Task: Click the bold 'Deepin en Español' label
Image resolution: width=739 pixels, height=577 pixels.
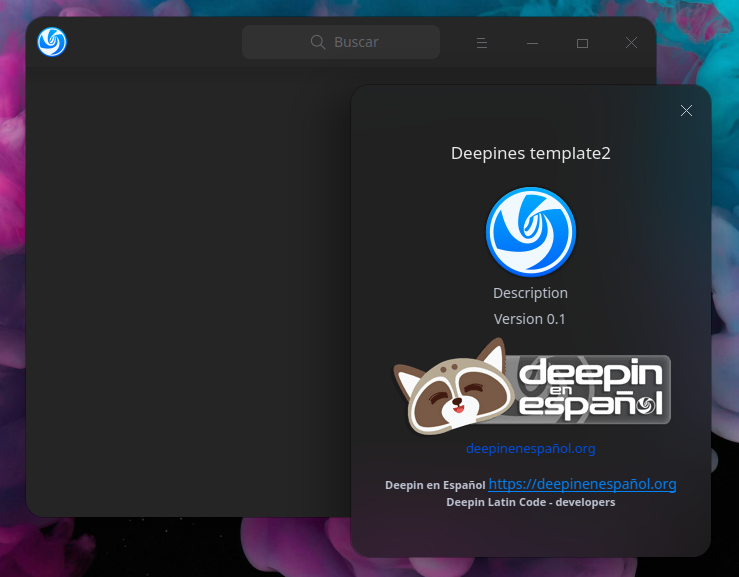Action: (435, 485)
